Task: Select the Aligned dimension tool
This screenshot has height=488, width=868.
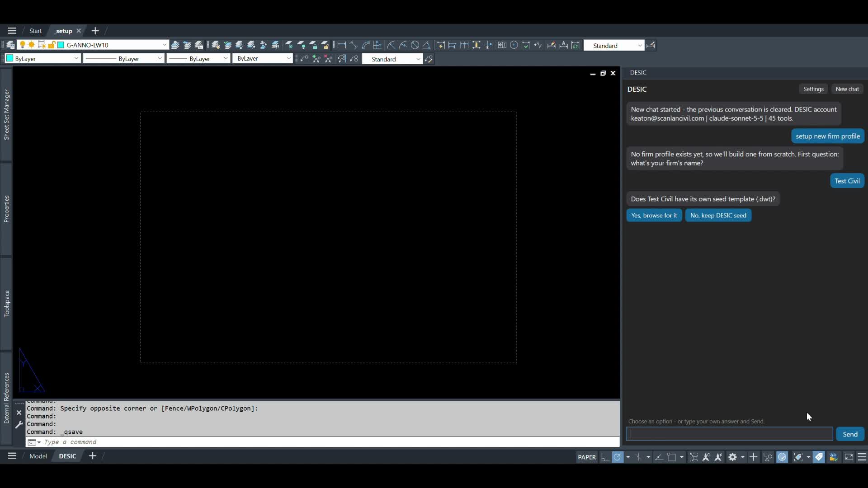Action: (x=354, y=45)
